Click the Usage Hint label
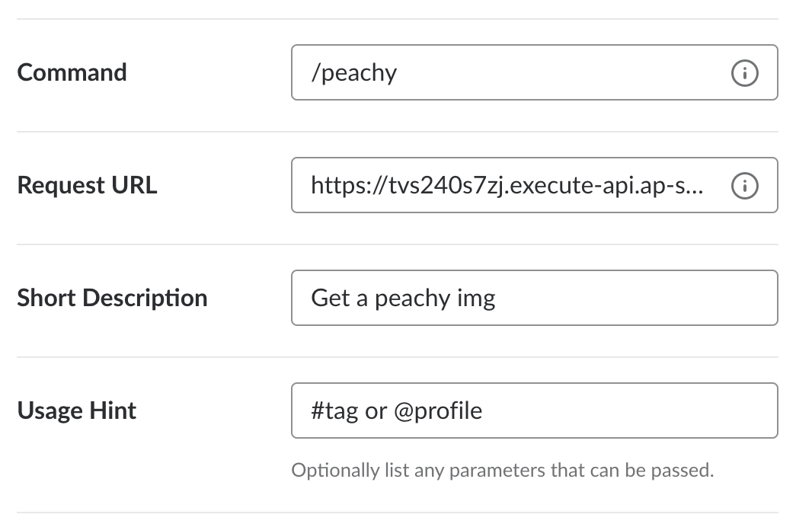Viewport: 812px width, 527px height. point(77,410)
